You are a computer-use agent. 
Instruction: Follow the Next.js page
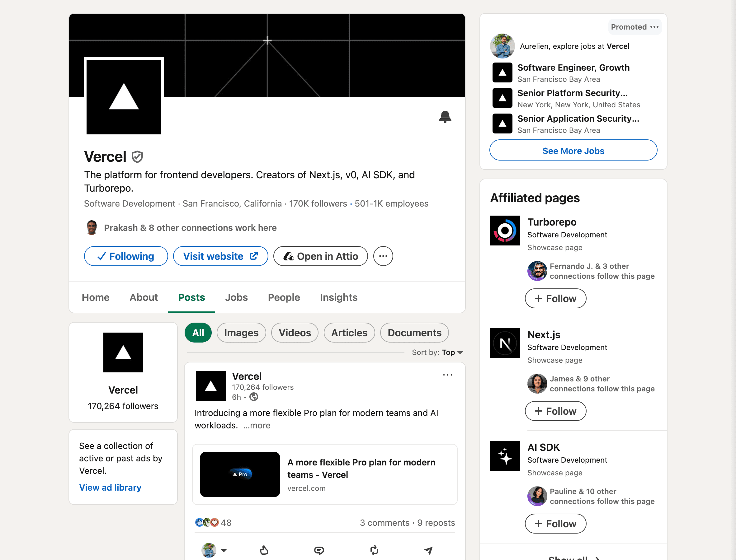coord(556,411)
